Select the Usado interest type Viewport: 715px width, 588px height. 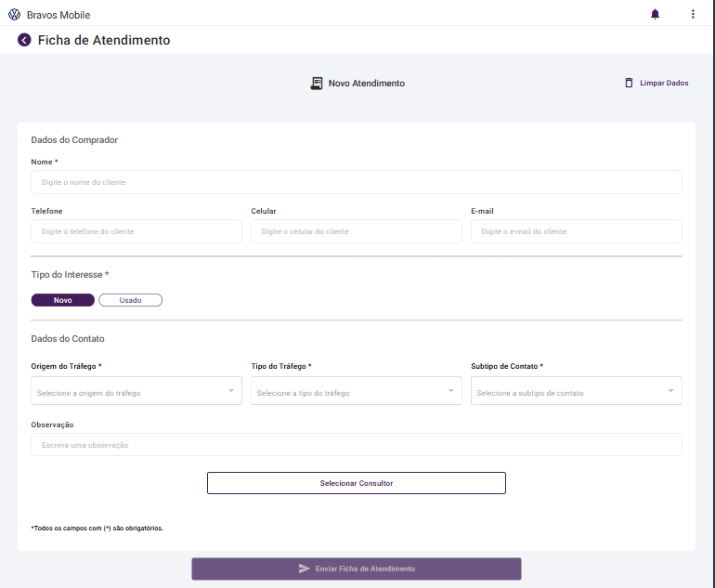130,300
